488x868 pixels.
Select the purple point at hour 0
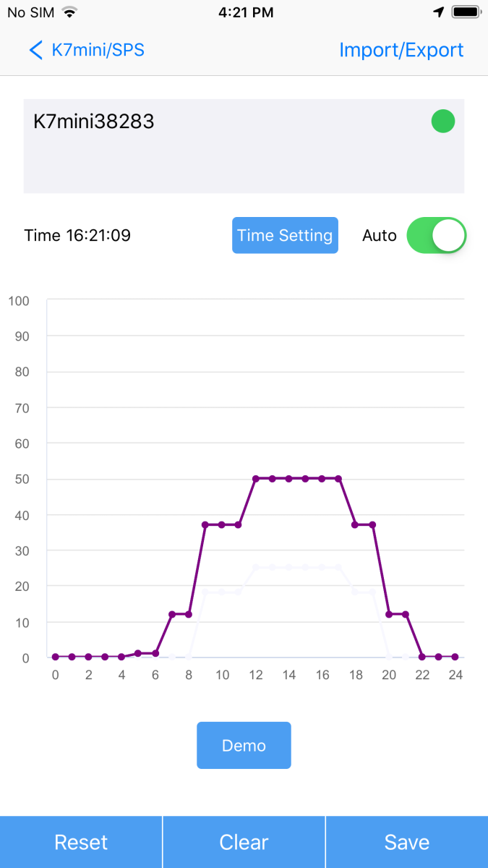point(56,657)
